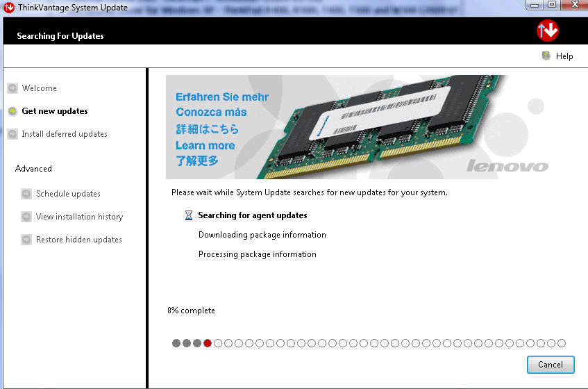Click the Schedule updates arrow icon
Viewport: 588px width, 389px height.
(x=26, y=194)
